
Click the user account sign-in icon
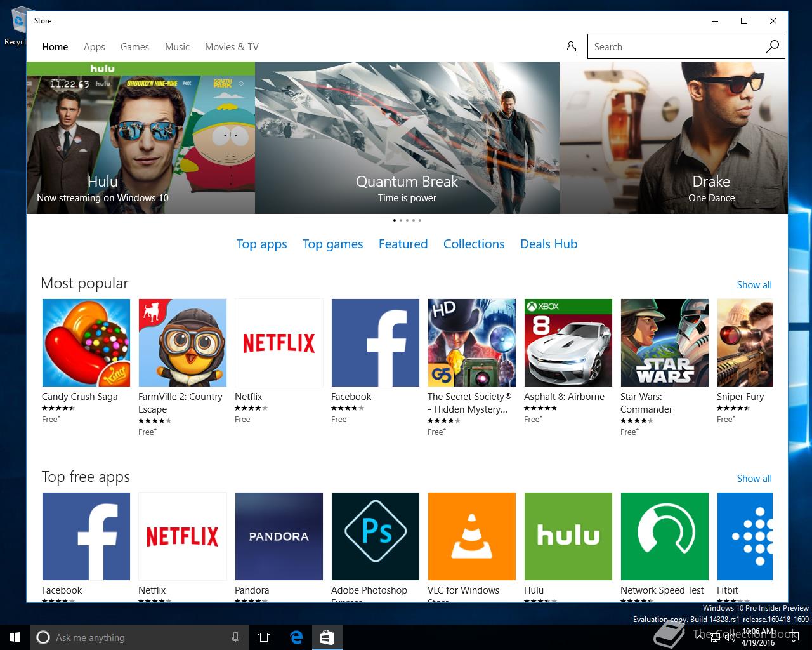pos(572,46)
